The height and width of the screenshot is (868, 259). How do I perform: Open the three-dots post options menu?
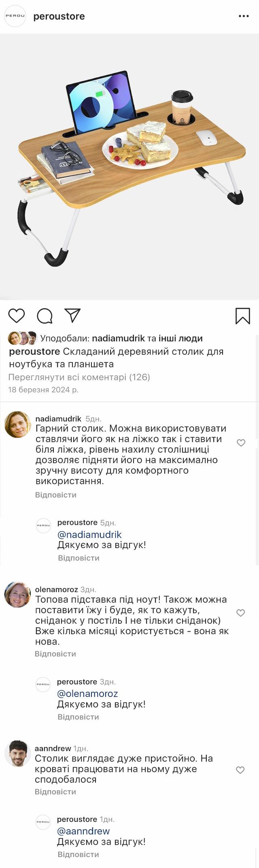click(244, 16)
